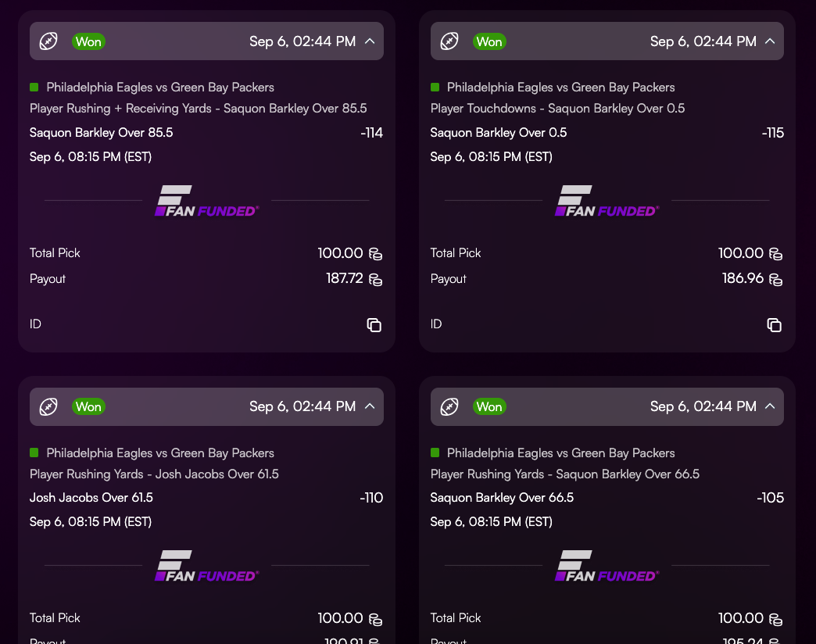Collapse the Josh Jacobs Rushing Yards card

click(370, 406)
